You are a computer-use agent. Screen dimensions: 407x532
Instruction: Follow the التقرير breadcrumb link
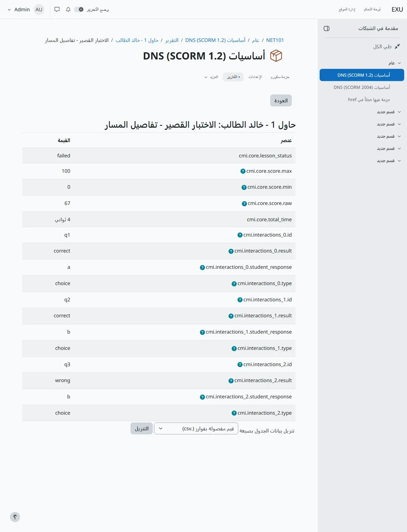[172, 40]
